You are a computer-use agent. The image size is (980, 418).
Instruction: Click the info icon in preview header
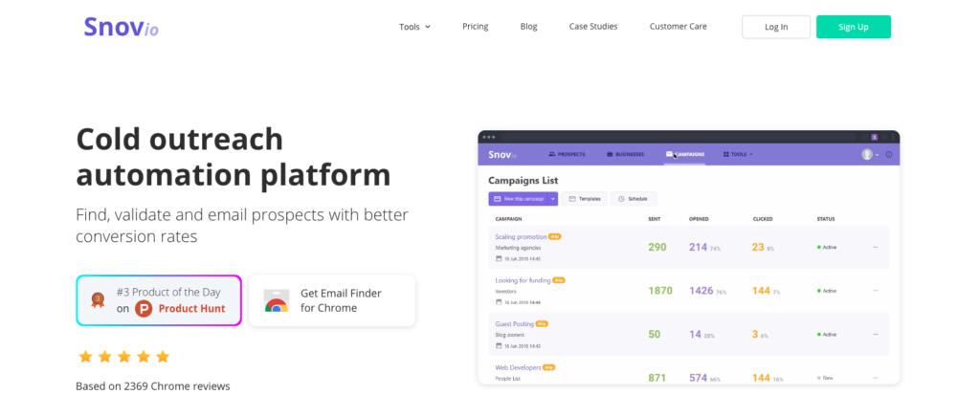pos(889,154)
